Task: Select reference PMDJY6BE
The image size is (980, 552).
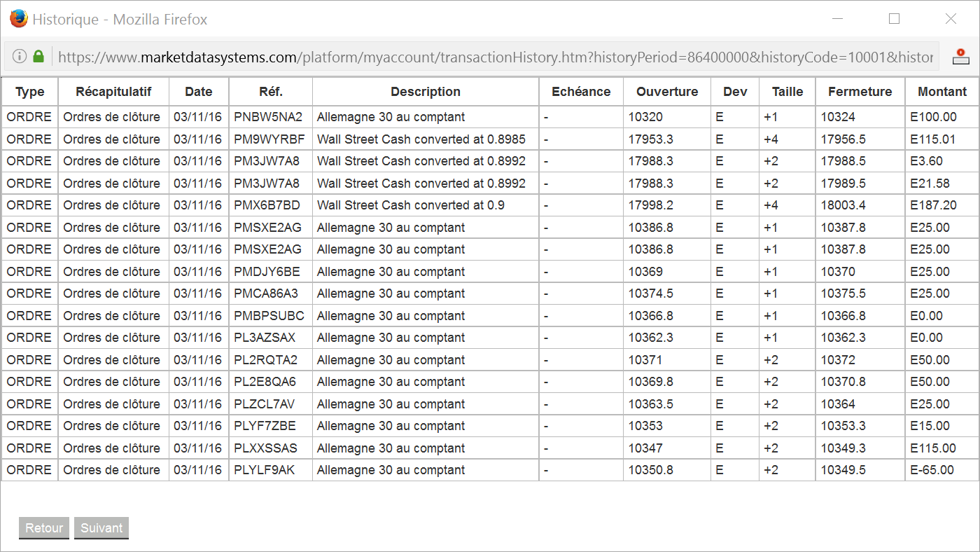Action: 267,272
